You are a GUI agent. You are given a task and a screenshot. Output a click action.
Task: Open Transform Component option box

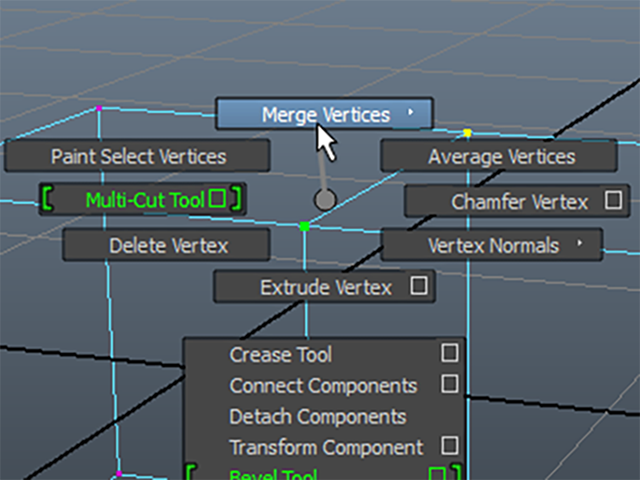449,446
